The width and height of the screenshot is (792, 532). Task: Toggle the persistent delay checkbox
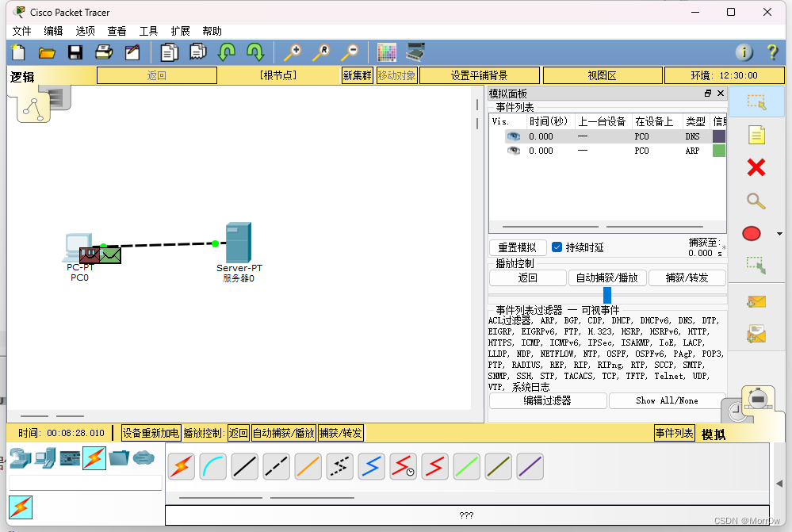[x=557, y=247]
